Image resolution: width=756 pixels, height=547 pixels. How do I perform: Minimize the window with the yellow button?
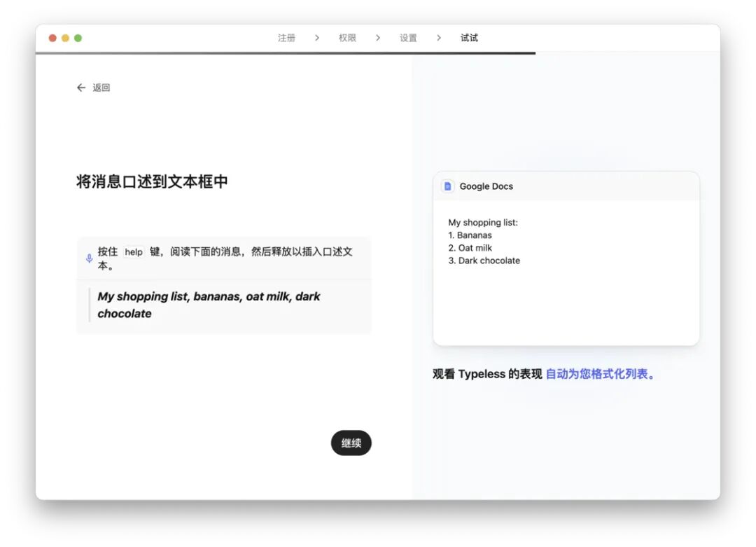tap(65, 38)
